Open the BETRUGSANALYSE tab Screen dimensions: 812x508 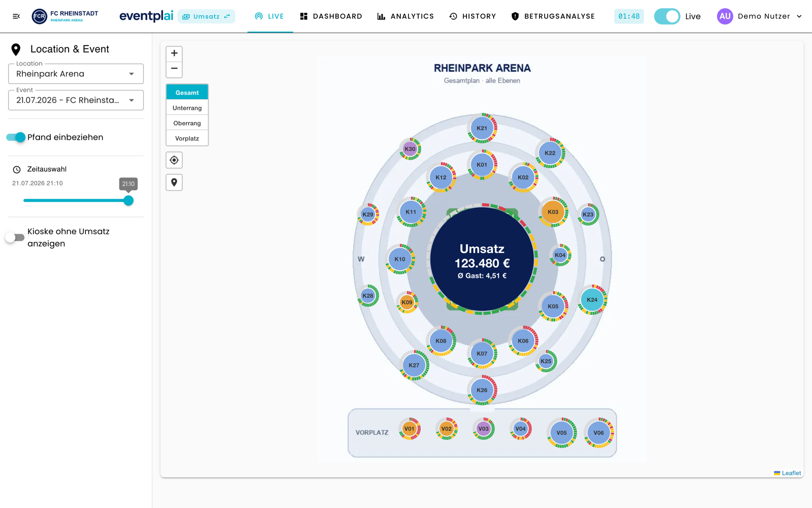coord(553,16)
